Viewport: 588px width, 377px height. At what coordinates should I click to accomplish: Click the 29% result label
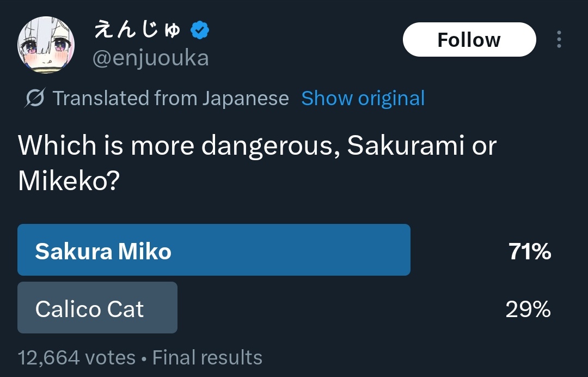point(528,309)
